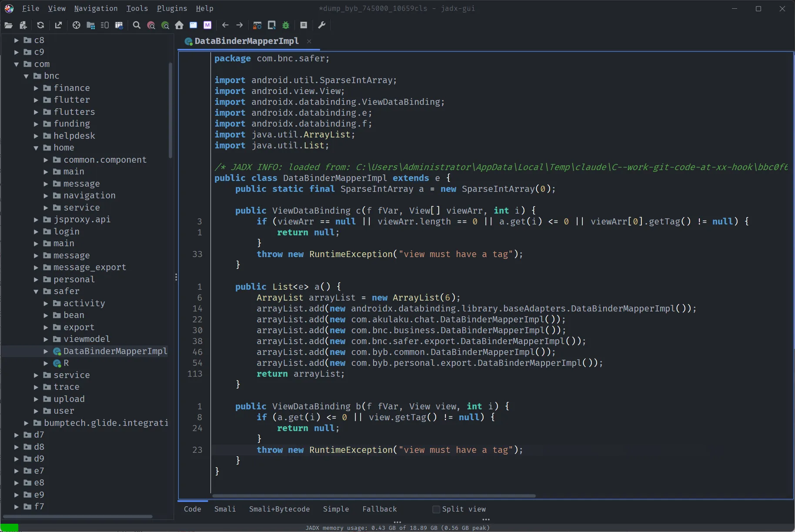Toggle the Deobfuscation toolbar icon
The width and height of the screenshot is (795, 532).
[257, 25]
